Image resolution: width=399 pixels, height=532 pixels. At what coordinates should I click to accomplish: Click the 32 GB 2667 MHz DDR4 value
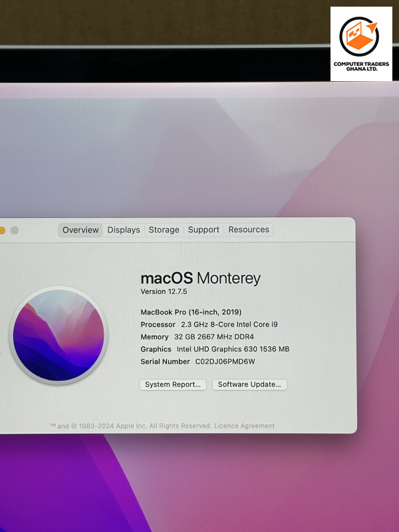214,337
